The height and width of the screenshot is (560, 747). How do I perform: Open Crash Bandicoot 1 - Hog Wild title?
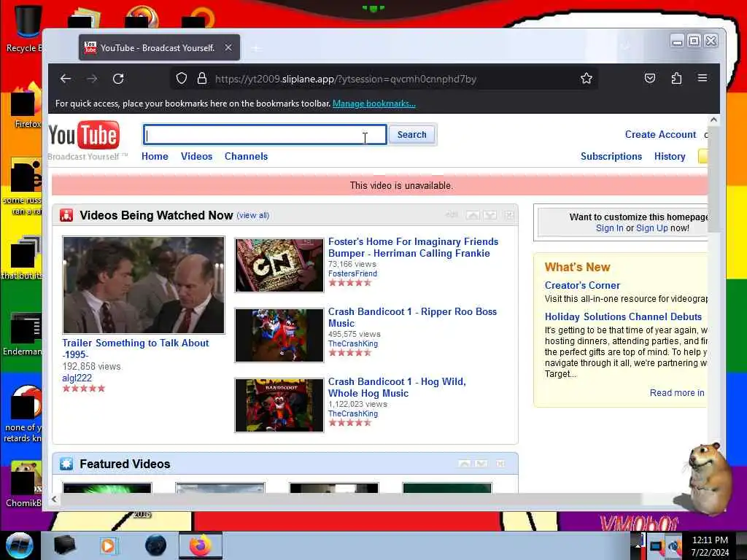pos(397,387)
